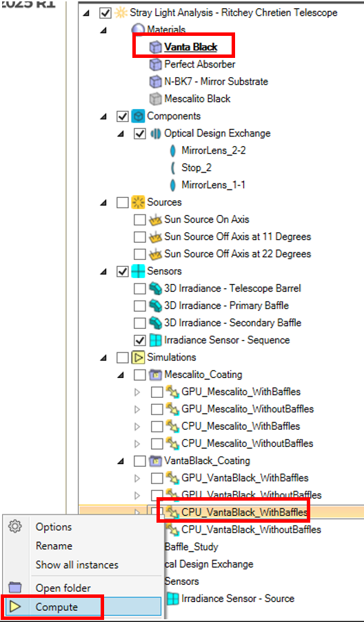This screenshot has width=364, height=622.
Task: Choose Options from the context menu
Action: pyautogui.click(x=54, y=528)
